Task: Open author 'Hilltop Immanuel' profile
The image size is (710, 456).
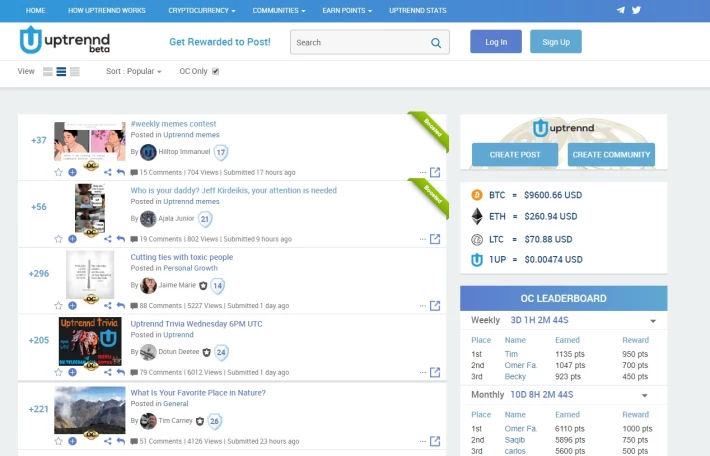Action: click(x=184, y=152)
